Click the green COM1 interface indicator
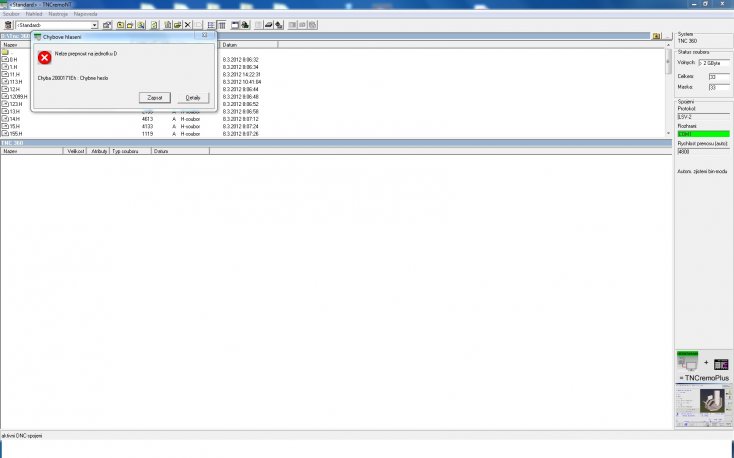 703,133
